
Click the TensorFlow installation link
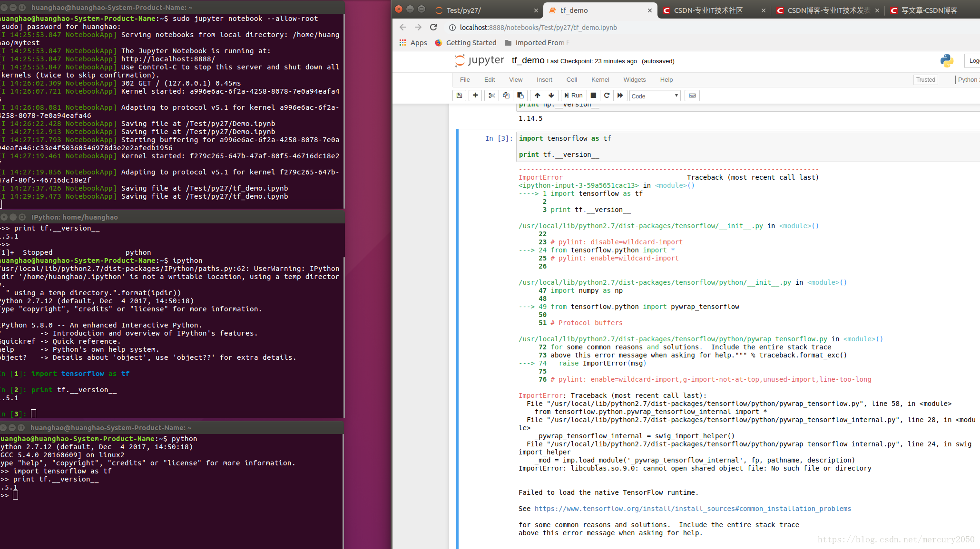(693, 509)
